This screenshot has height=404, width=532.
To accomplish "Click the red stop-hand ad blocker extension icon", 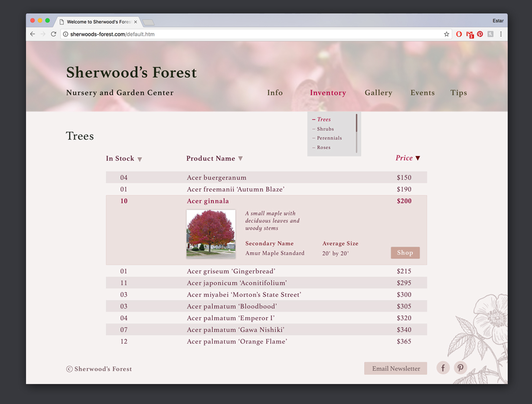I will tap(459, 34).
